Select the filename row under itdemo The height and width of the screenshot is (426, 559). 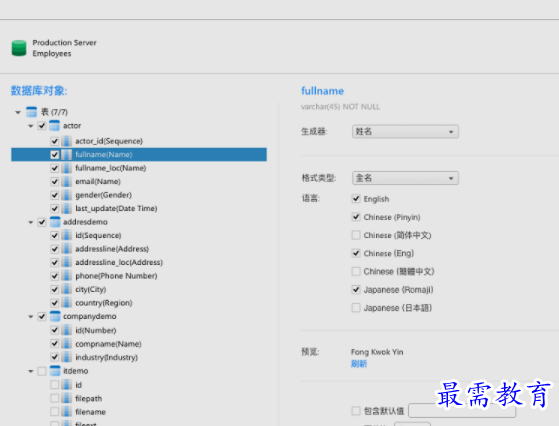[x=139, y=412]
